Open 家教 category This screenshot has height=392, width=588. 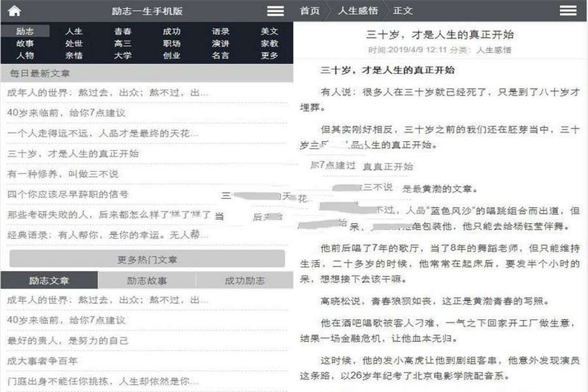tap(269, 44)
